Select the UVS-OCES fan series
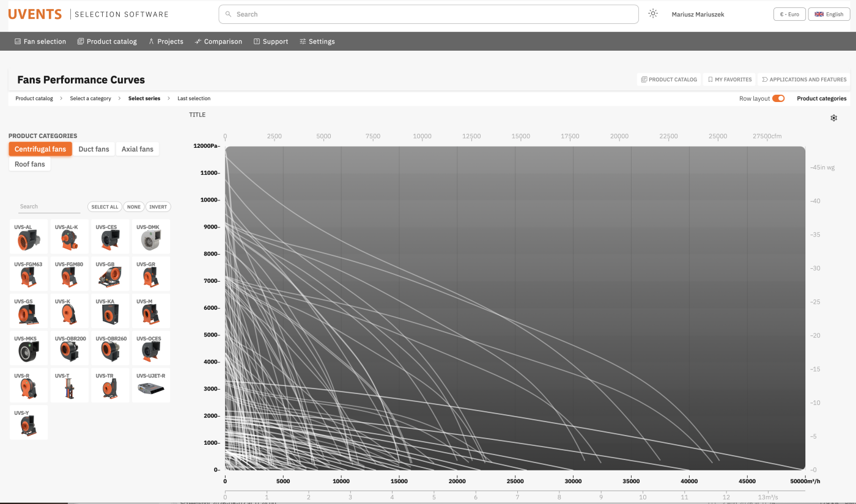 point(151,348)
